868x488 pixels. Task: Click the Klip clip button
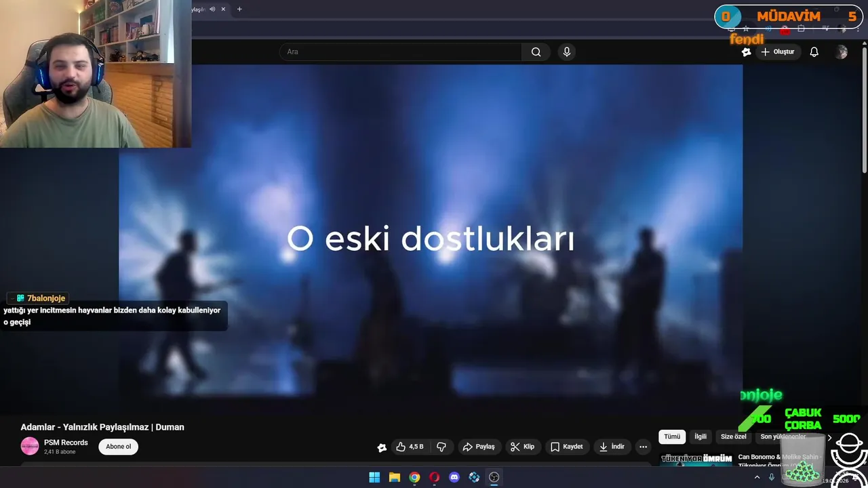coord(522,447)
